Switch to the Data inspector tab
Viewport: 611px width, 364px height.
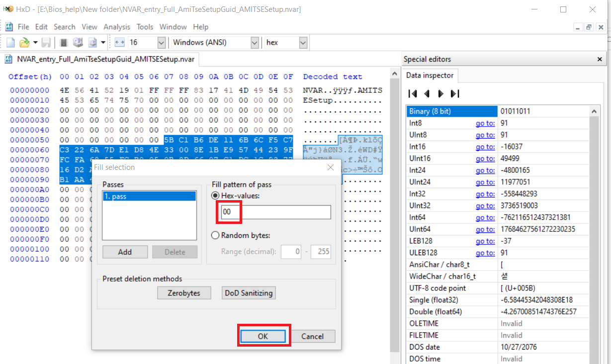[x=430, y=75]
